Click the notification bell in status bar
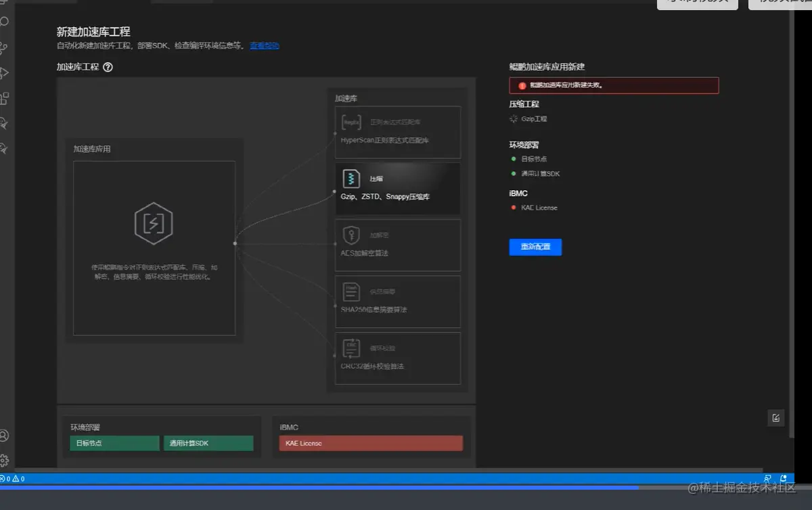This screenshot has height=510, width=812. 783,479
